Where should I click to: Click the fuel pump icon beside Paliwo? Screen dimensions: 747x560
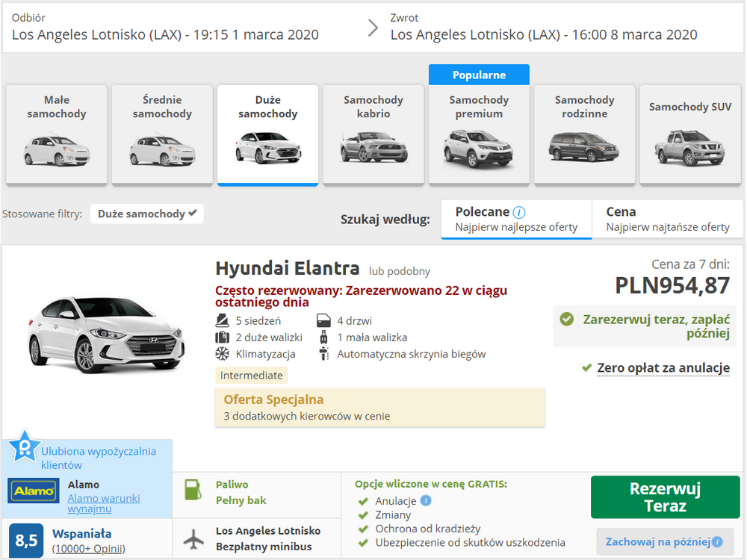pyautogui.click(x=193, y=490)
